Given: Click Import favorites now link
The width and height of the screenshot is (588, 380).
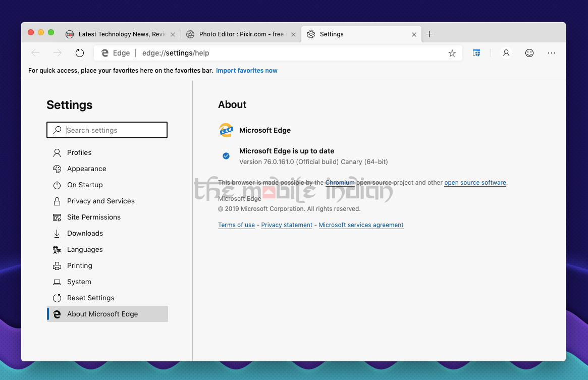Looking at the screenshot, I should click(247, 71).
